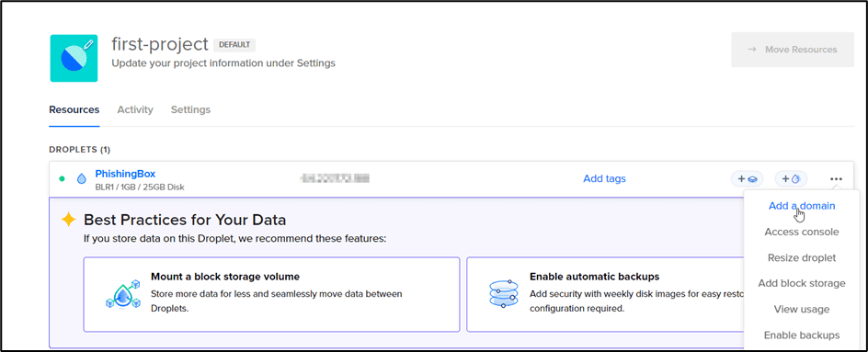Click the Best Practices for Your Data heading

(185, 220)
